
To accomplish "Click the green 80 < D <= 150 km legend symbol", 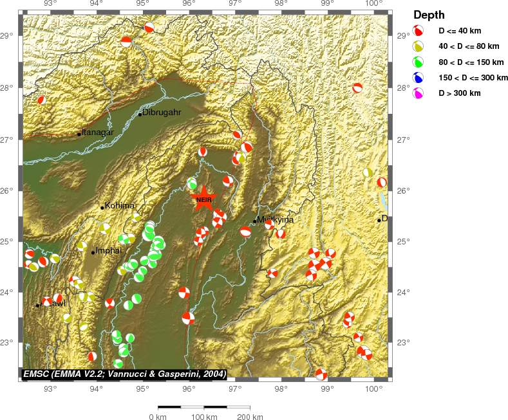I will coord(418,62).
